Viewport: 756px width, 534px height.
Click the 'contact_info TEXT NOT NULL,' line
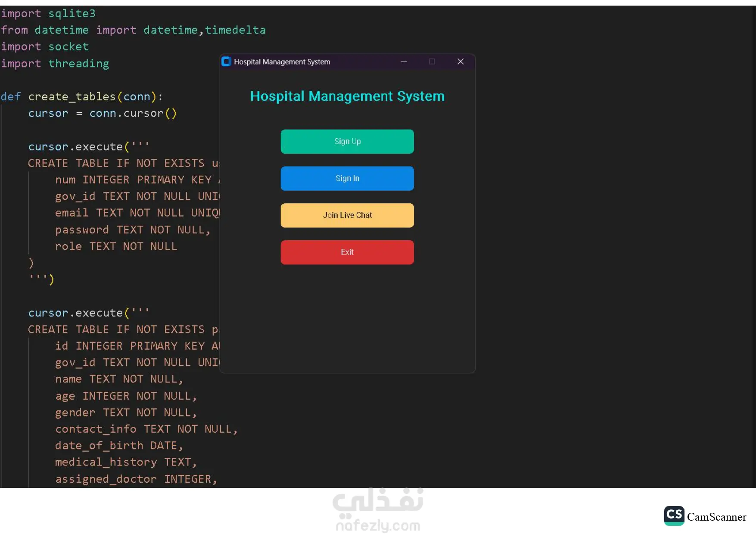(146, 429)
